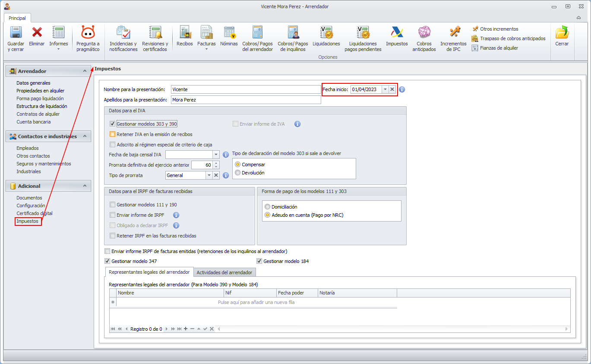The height and width of the screenshot is (364, 591).
Task: Expand the Informes dropdown arrow
Action: [58, 49]
